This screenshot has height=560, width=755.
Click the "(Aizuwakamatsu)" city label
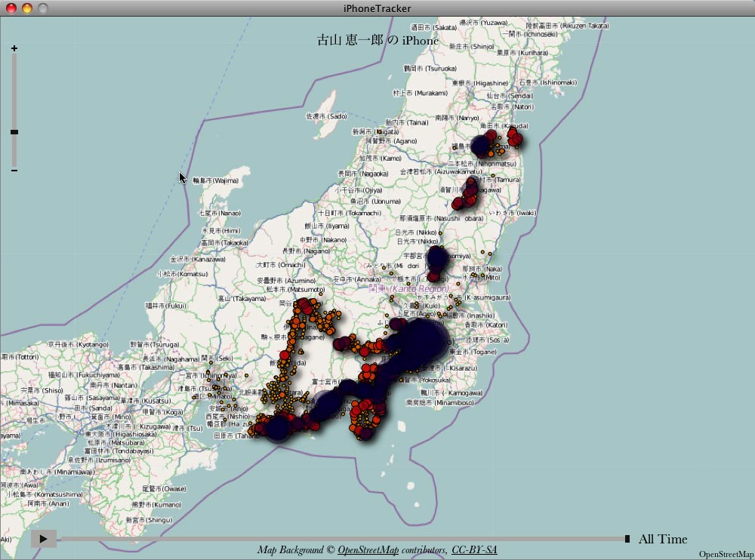458,171
